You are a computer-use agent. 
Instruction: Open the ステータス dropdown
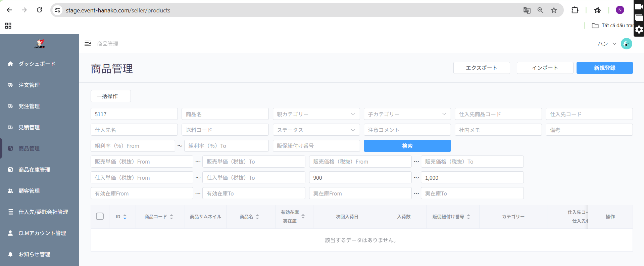click(316, 130)
